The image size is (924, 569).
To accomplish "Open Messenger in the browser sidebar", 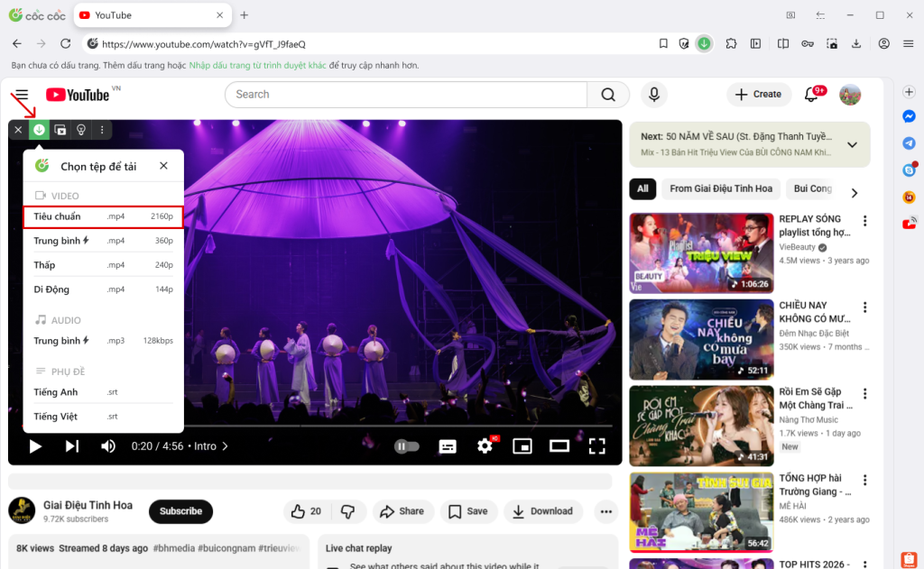I will coord(910,116).
